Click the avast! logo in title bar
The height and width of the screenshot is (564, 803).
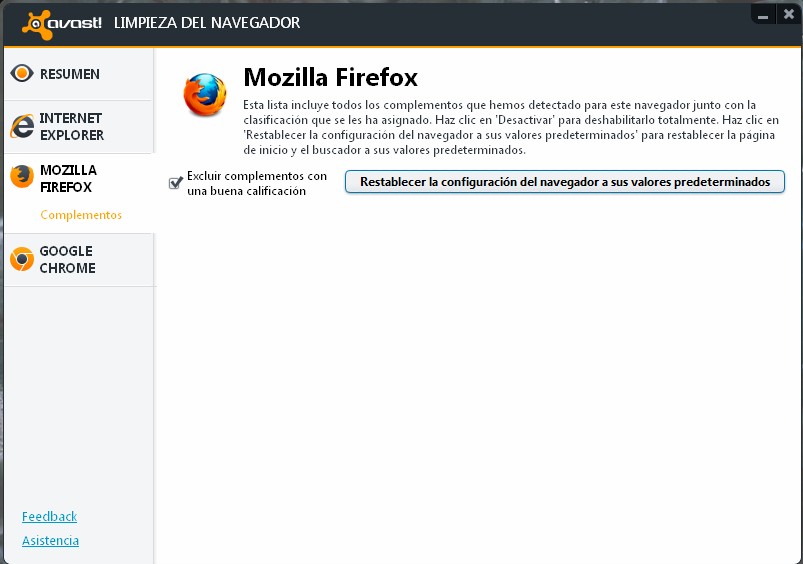[x=61, y=24]
